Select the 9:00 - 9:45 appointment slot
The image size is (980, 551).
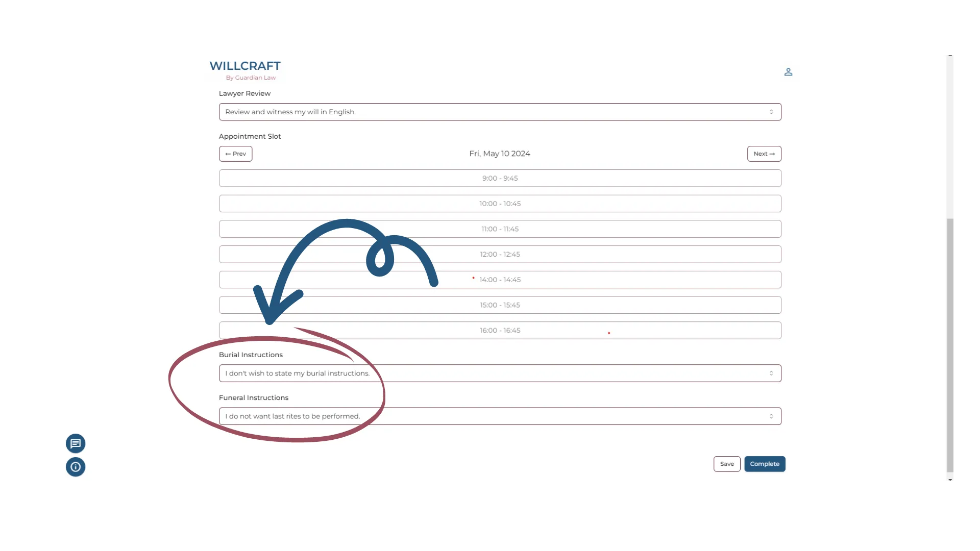(x=500, y=178)
